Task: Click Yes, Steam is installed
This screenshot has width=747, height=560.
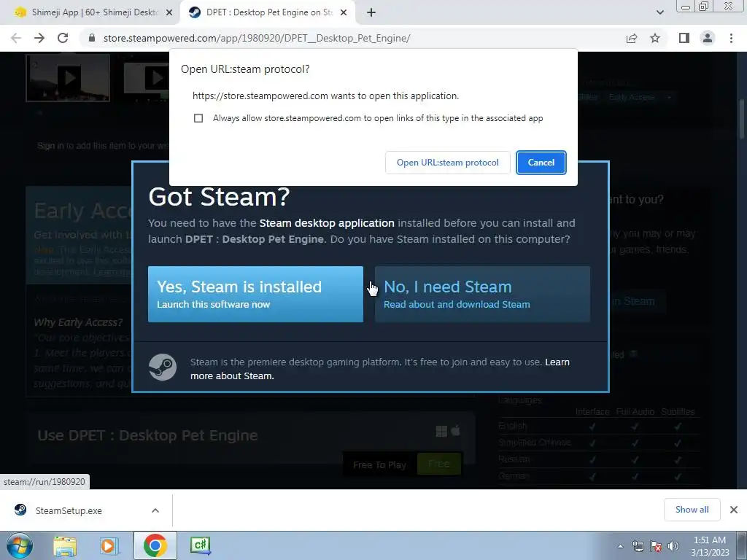Action: (x=255, y=295)
